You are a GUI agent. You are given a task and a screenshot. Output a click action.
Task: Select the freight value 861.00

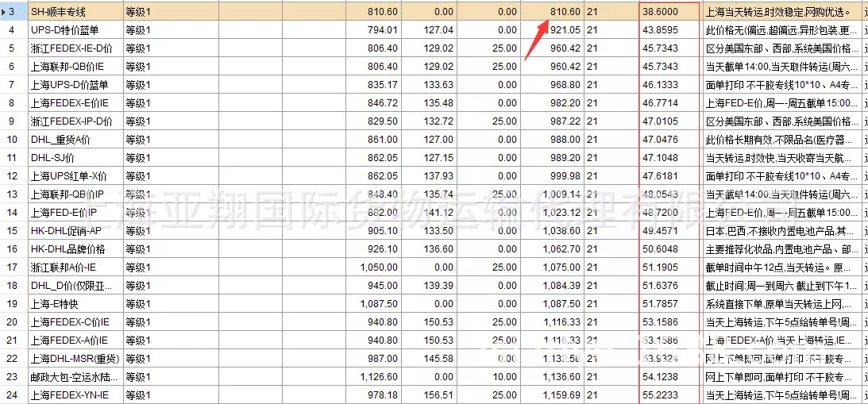(x=383, y=140)
